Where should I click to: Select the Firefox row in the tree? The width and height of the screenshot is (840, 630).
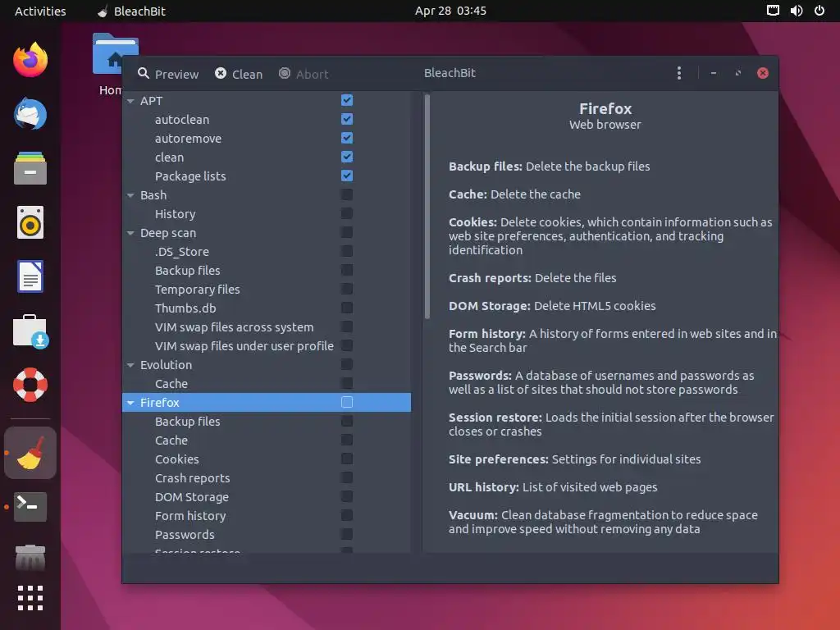pos(267,402)
